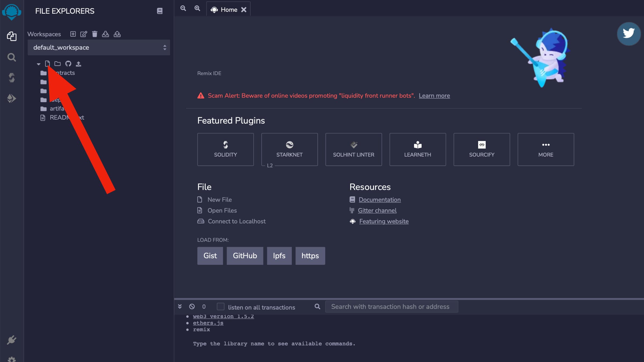Create a new folder in file explorer
The width and height of the screenshot is (644, 362).
57,64
